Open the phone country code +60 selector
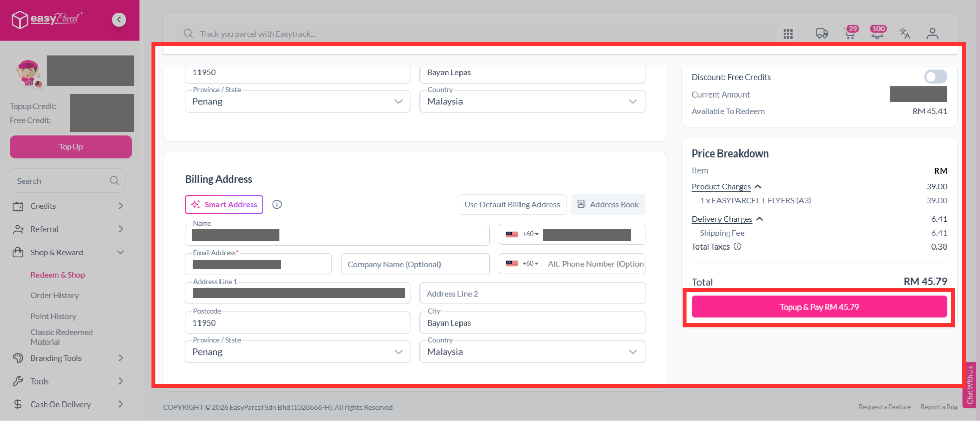This screenshot has width=980, height=421. coord(523,234)
